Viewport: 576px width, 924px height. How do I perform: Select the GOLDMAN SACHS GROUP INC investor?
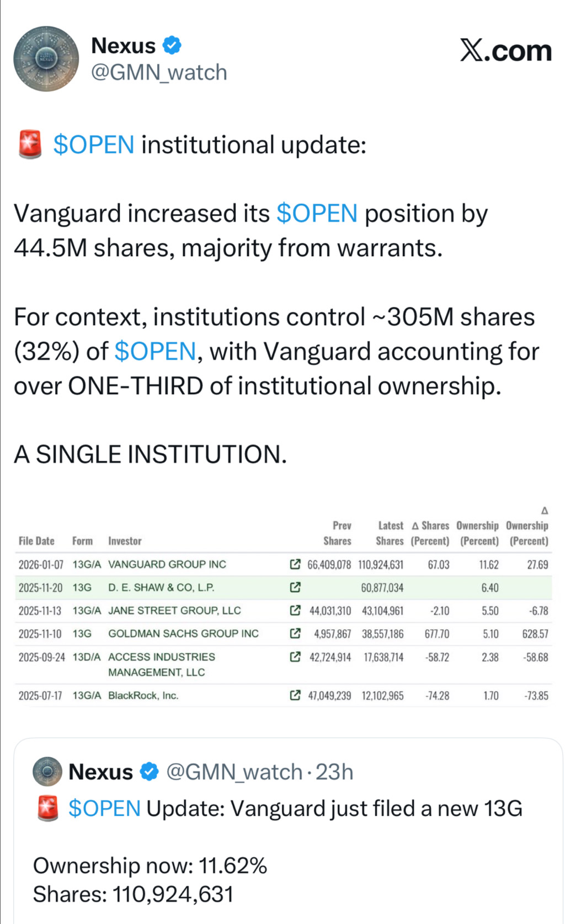tap(183, 633)
